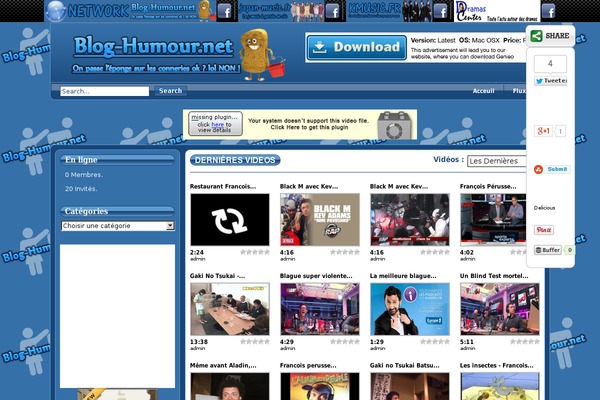Rate the Blague super violente video with stars

point(345,342)
